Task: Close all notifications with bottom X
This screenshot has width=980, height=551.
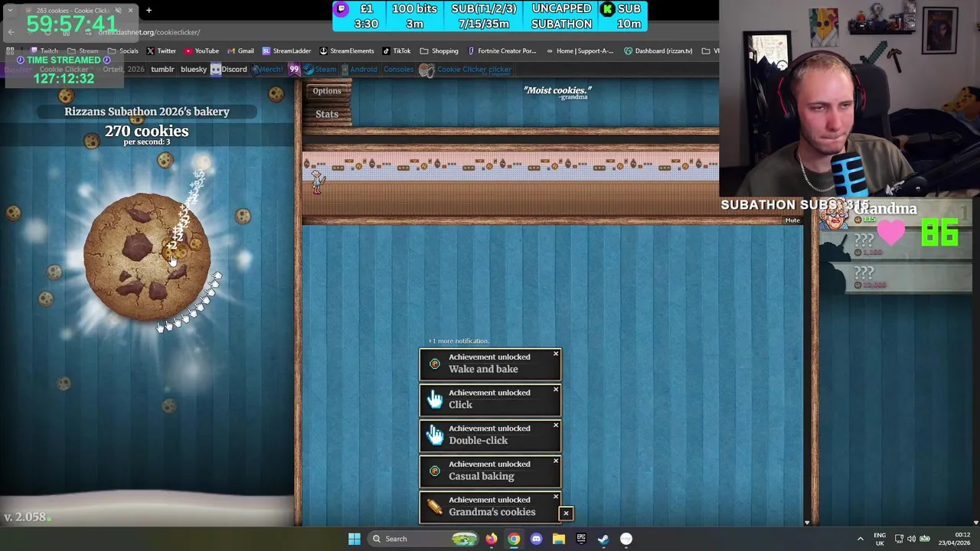Action: (566, 514)
